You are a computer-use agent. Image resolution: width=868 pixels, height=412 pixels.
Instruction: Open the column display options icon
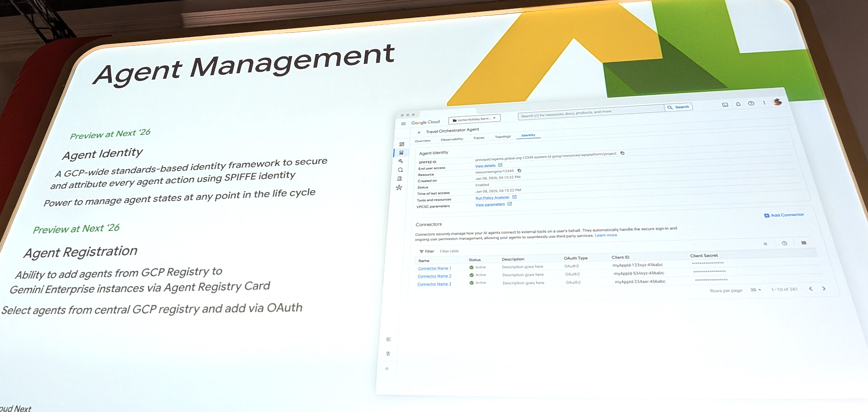tap(804, 243)
